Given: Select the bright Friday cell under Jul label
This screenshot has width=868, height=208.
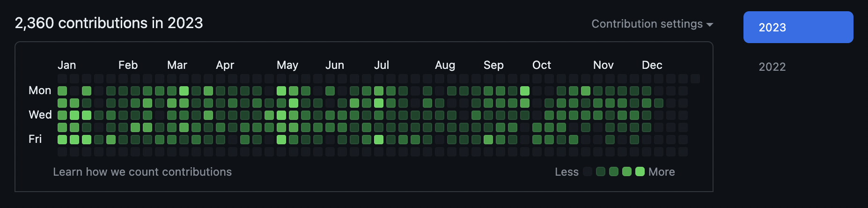Looking at the screenshot, I should (x=379, y=139).
